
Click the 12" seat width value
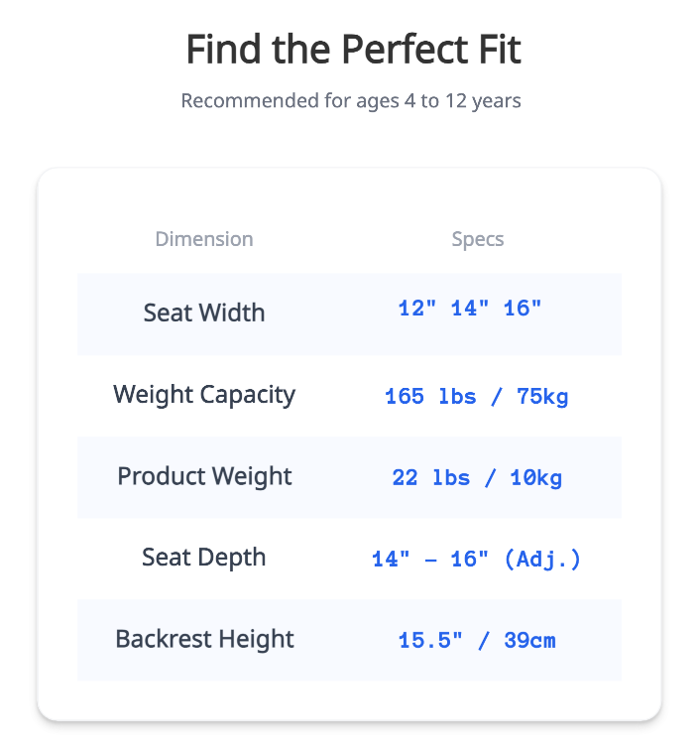(417, 308)
